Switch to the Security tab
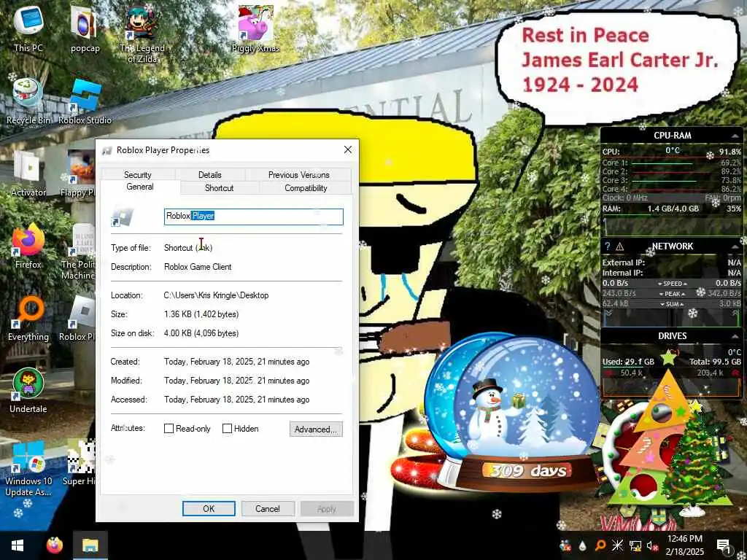Viewport: 747px width, 560px height. pos(138,175)
